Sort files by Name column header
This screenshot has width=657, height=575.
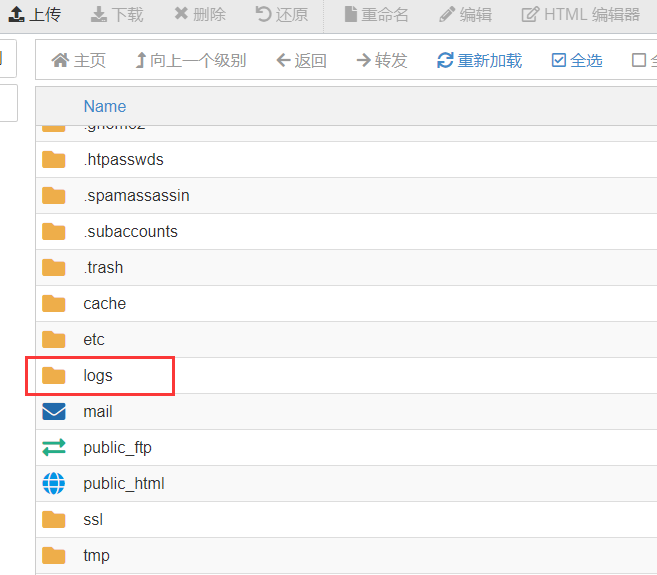[x=105, y=106]
